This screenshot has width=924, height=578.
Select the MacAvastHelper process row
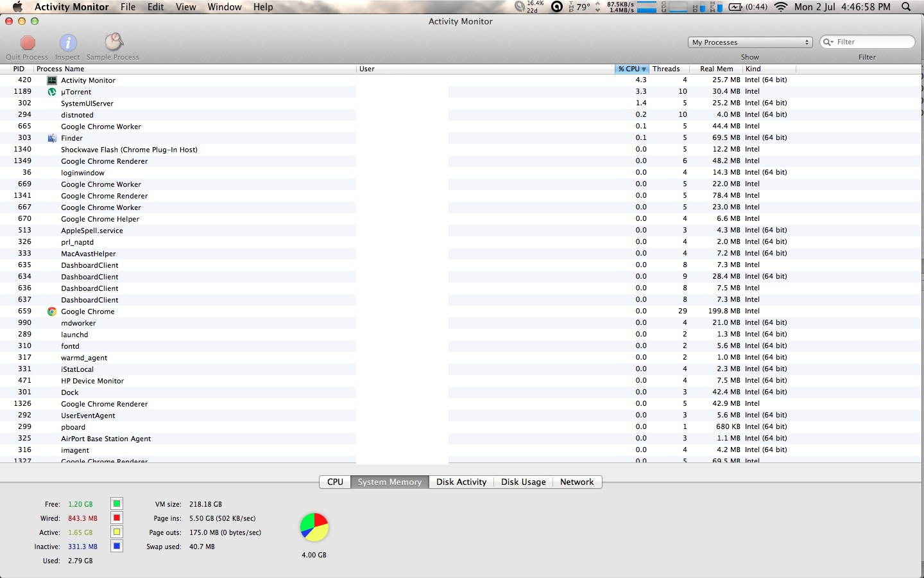tap(462, 254)
